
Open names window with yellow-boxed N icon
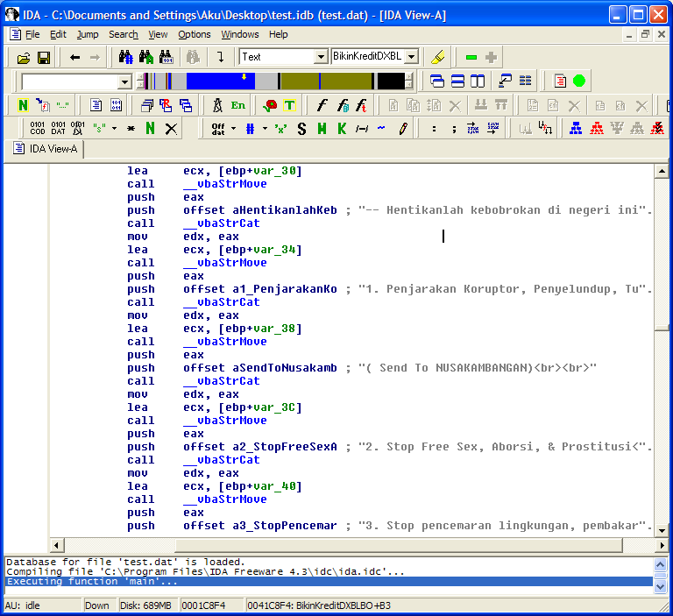coord(23,105)
